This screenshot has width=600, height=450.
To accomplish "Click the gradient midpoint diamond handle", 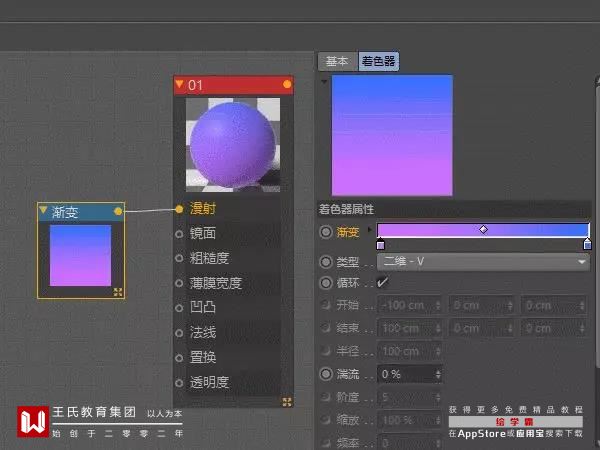I will pyautogui.click(x=483, y=229).
